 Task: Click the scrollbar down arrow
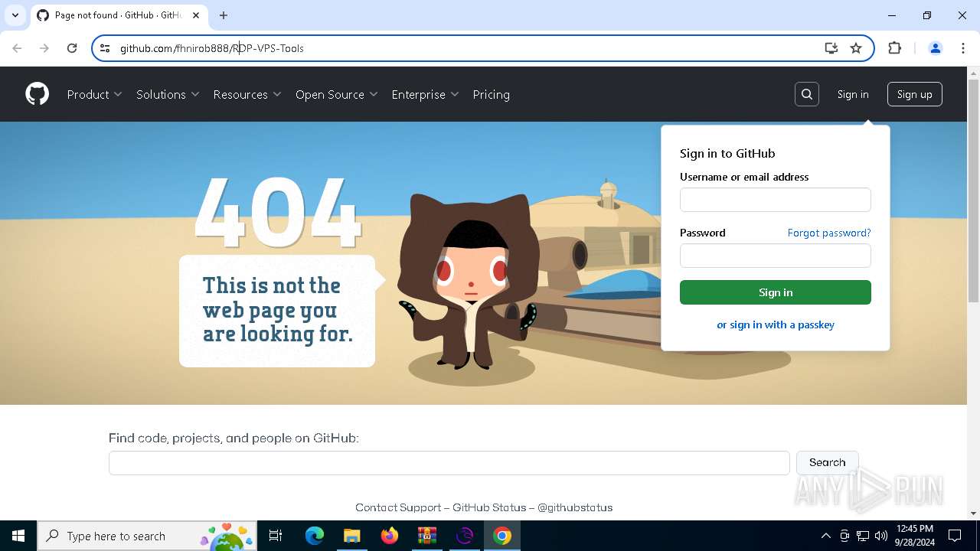(x=973, y=514)
